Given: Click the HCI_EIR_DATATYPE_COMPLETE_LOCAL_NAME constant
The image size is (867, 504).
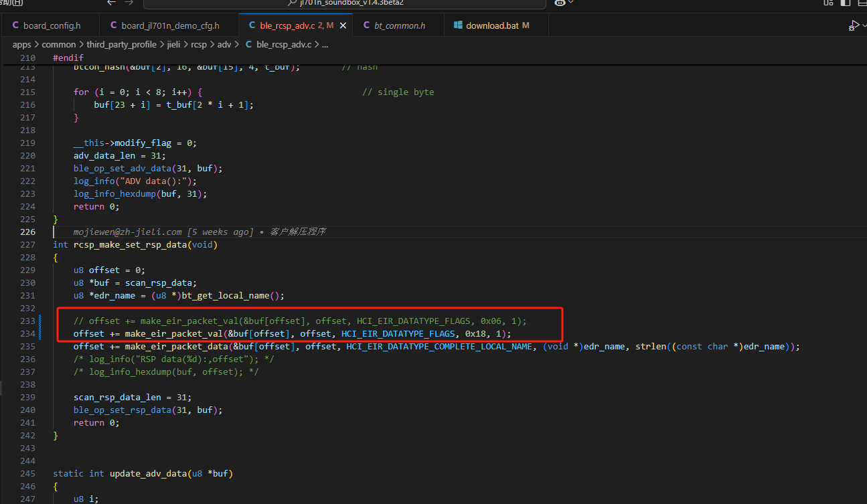Looking at the screenshot, I should (x=439, y=346).
